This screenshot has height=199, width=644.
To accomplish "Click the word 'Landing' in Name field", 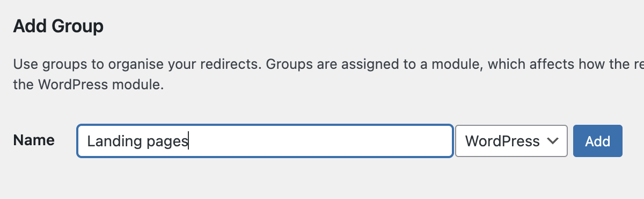I will pyautogui.click(x=109, y=142).
